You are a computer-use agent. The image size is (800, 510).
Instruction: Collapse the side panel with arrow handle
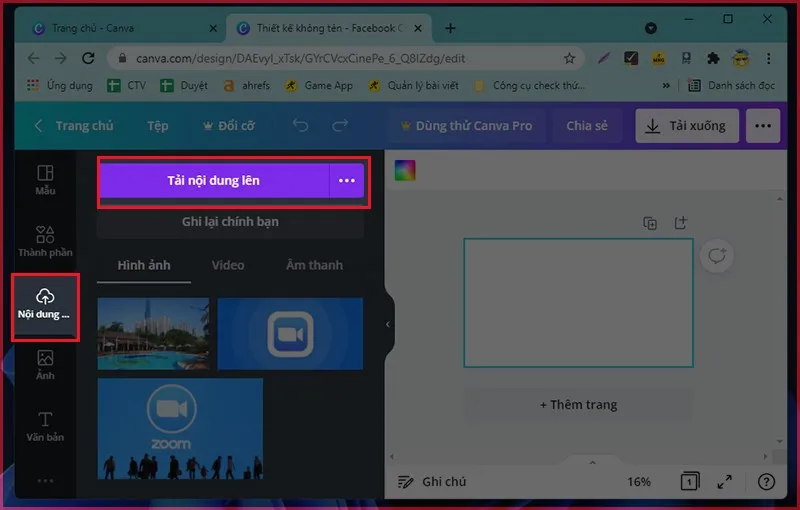tap(389, 324)
